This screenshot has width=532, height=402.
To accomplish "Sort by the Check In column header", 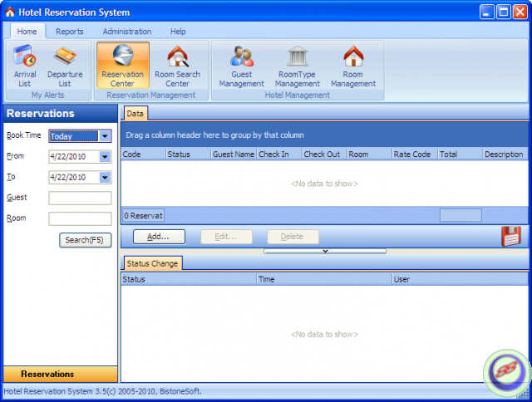I will pyautogui.click(x=279, y=154).
